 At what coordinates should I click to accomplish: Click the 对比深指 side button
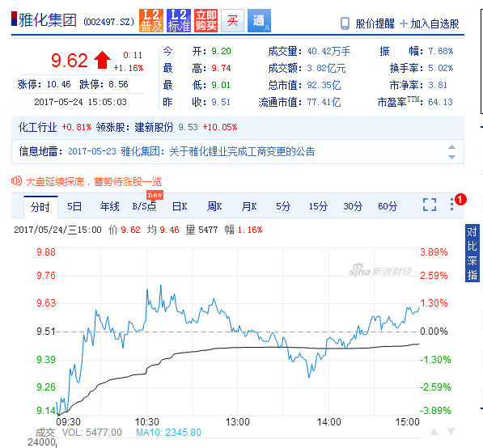472,253
